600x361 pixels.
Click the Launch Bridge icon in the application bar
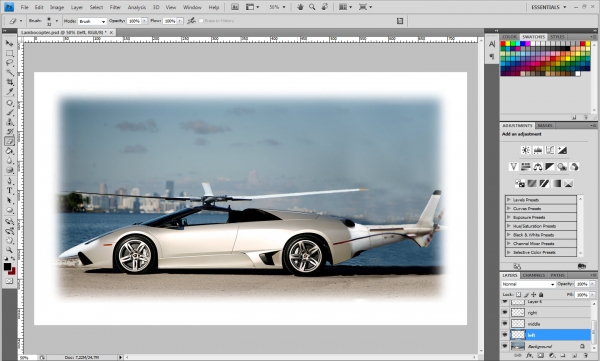click(235, 7)
